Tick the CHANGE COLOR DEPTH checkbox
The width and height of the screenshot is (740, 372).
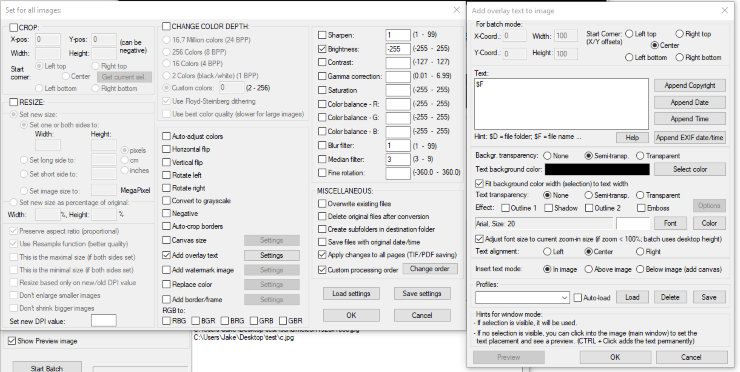point(166,26)
